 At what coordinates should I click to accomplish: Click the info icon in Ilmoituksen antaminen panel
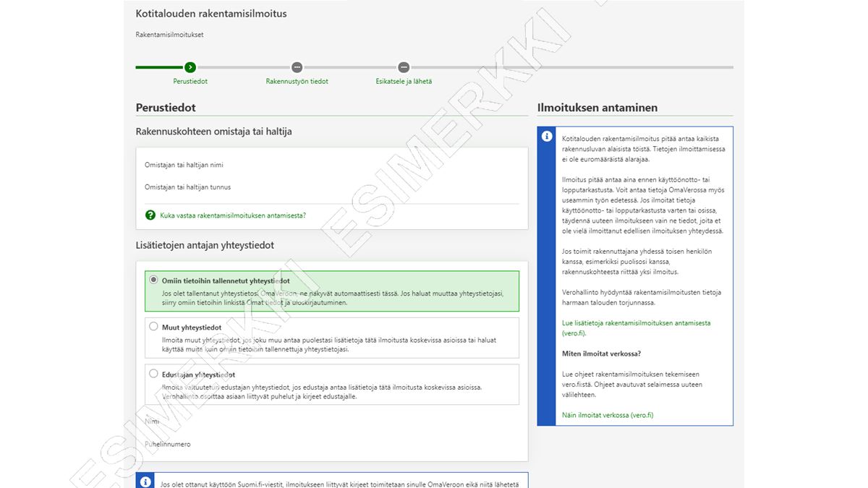coord(547,137)
